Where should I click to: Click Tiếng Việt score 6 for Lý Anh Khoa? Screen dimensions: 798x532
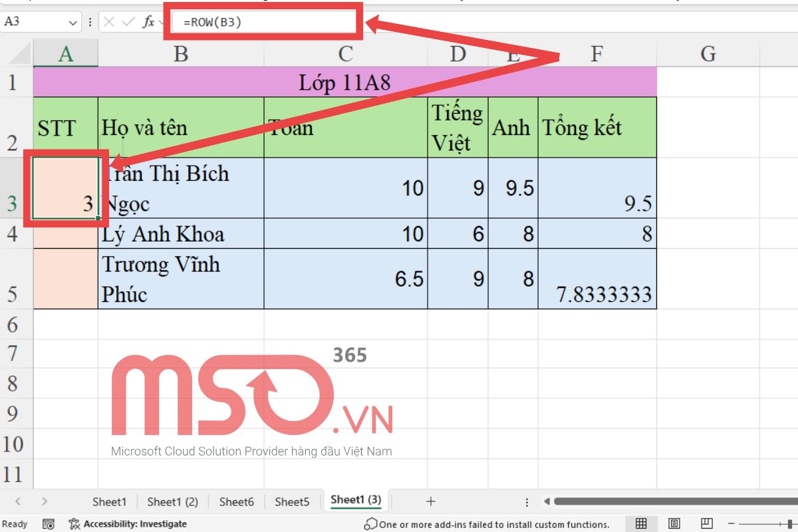(458, 233)
